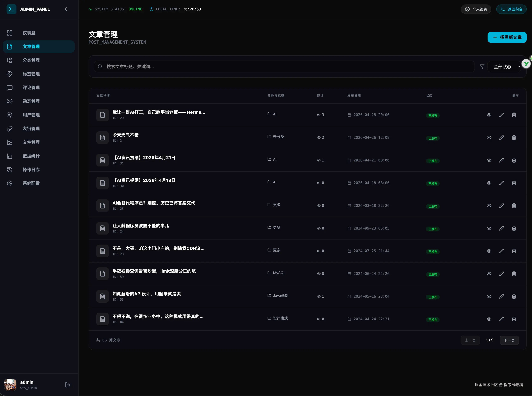532x396 pixels.
Task: Edit article ID 29 with pencil icon
Action: pos(501,115)
